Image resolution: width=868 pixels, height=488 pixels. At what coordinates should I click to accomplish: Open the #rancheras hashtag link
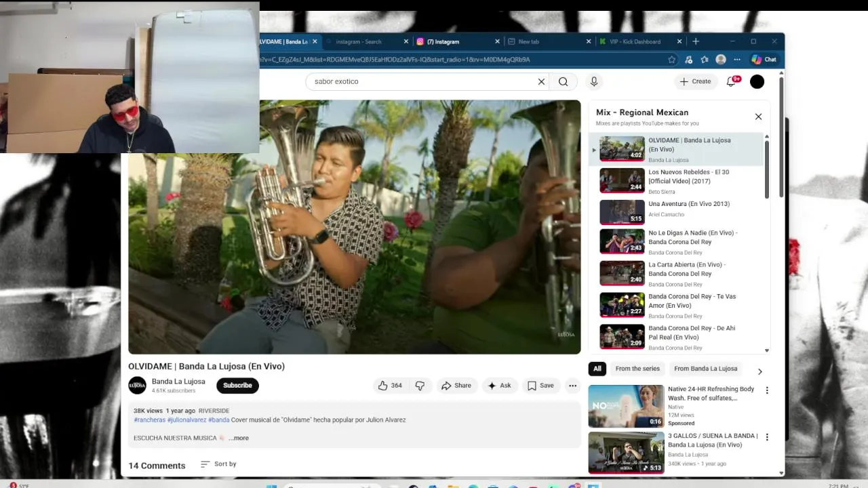coord(149,420)
